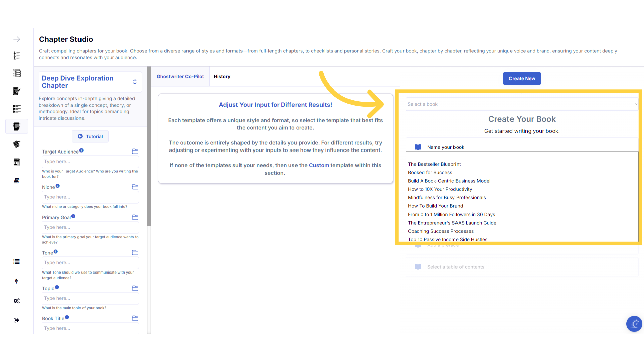Click the Create New button
This screenshot has height=362, width=644.
[522, 79]
